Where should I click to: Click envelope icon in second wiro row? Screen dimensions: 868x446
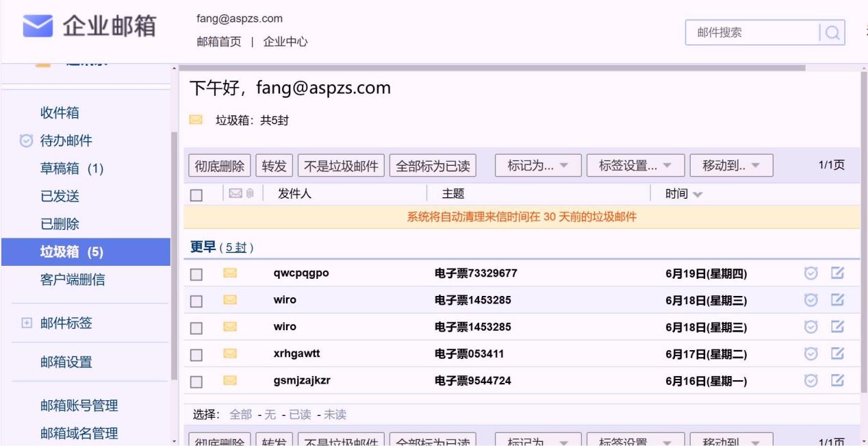coord(230,327)
